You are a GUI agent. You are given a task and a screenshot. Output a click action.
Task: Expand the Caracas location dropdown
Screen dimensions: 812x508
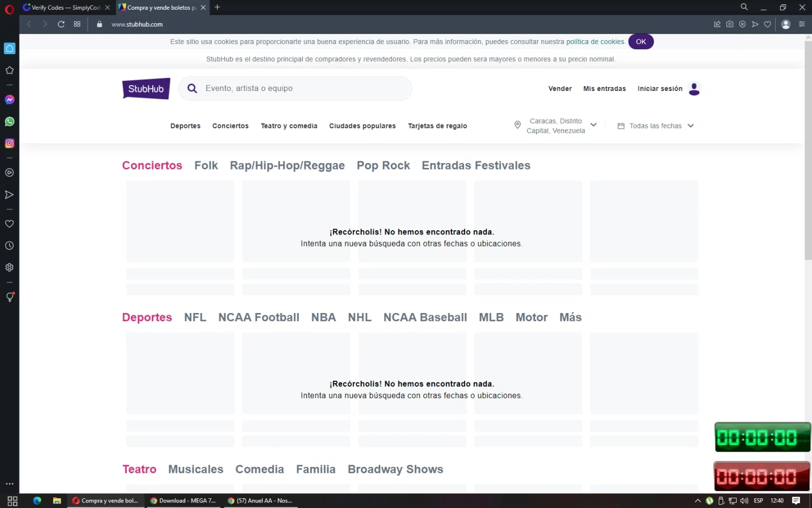pos(593,125)
